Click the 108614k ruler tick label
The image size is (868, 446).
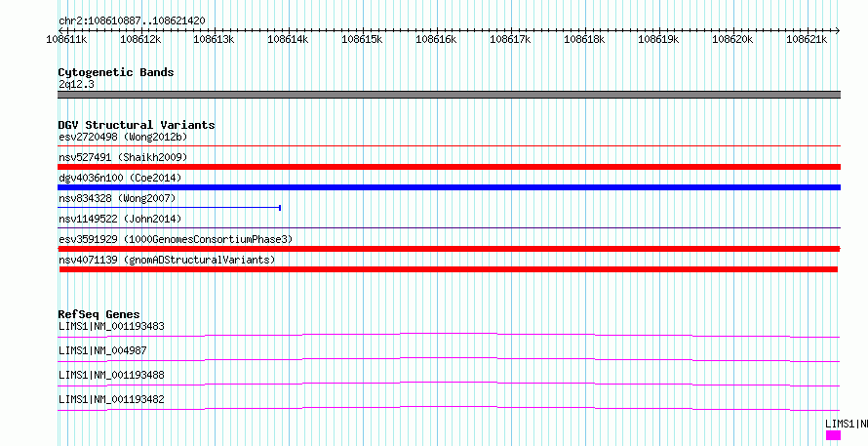pyautogui.click(x=288, y=39)
